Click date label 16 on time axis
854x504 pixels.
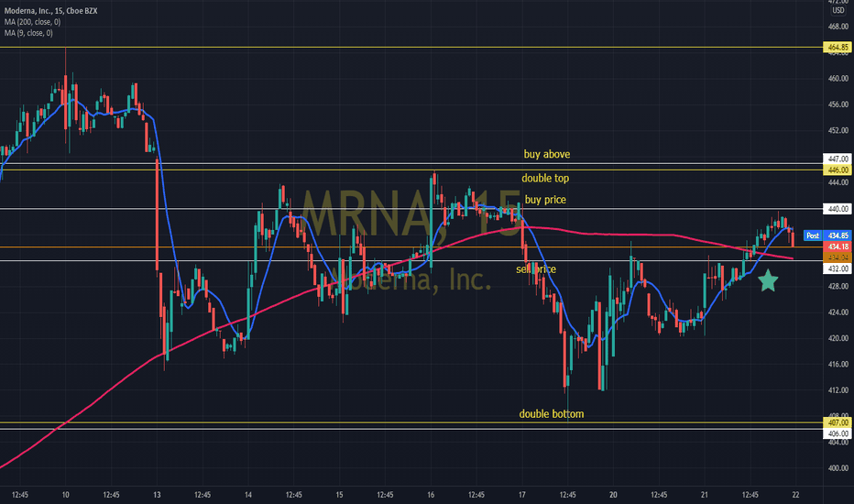[x=431, y=495]
